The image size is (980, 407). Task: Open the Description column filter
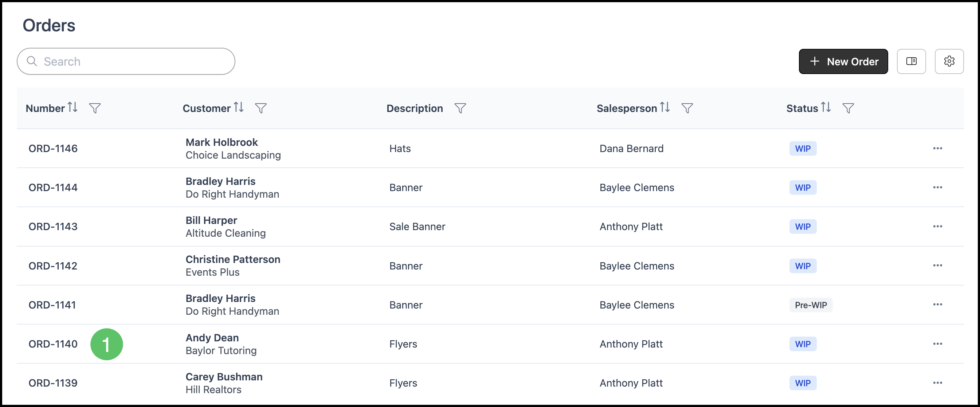pyautogui.click(x=460, y=109)
